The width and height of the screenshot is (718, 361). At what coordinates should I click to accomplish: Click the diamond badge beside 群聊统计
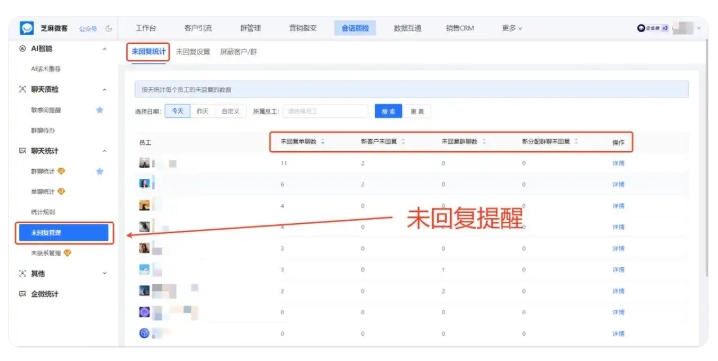(61, 171)
